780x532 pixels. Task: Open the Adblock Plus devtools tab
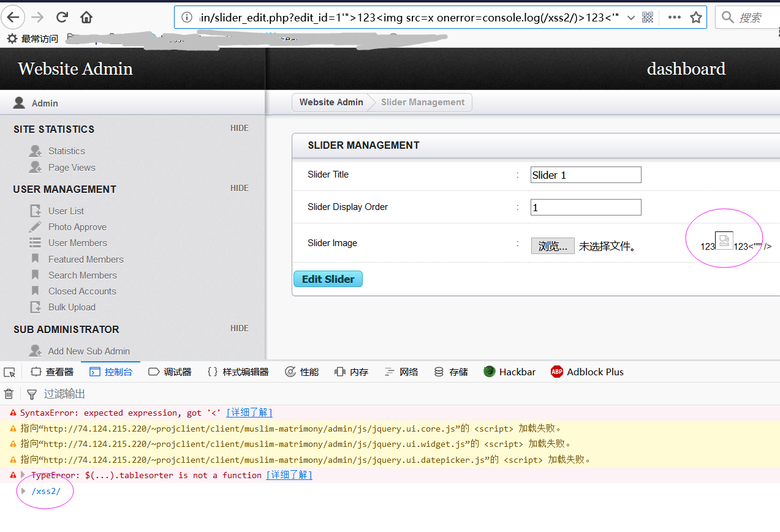[587, 372]
